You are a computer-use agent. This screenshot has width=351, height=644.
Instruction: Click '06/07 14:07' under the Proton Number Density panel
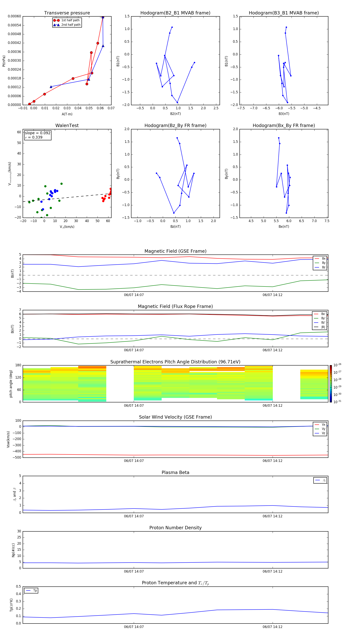[134, 571]
